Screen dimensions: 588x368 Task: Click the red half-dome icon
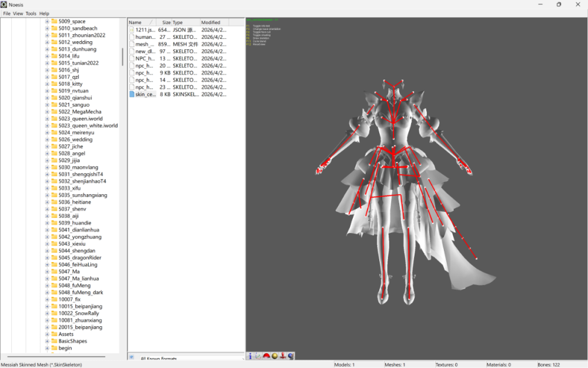point(266,356)
